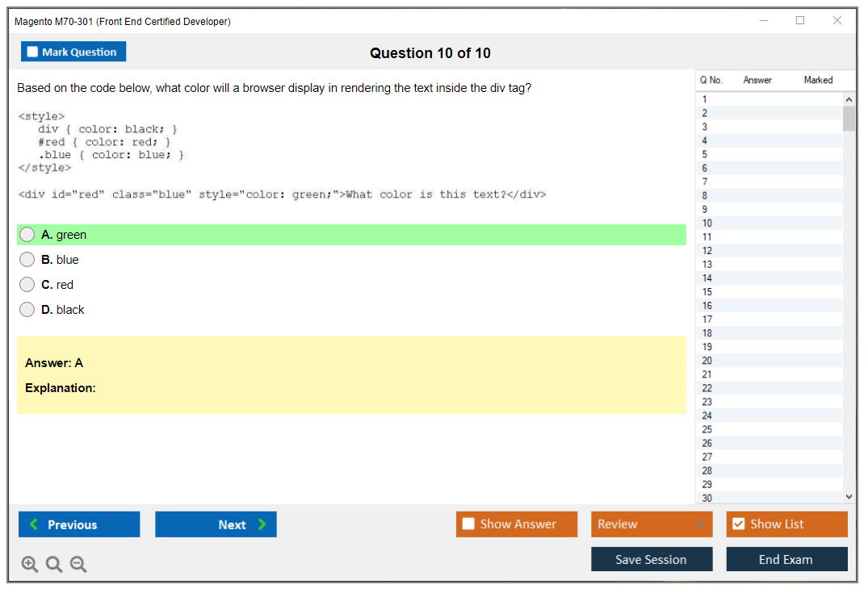The height and width of the screenshot is (593, 868).
Task: Select answer A green radio button
Action: 27,235
